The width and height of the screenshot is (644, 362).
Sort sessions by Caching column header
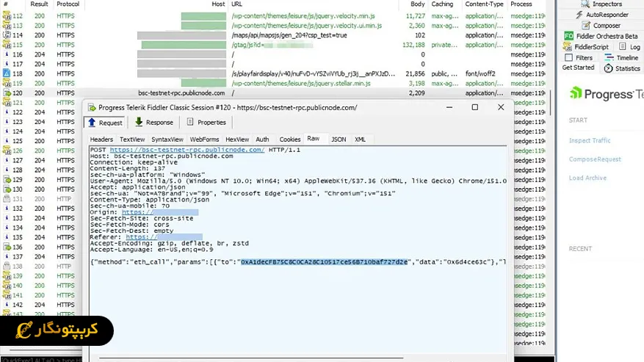[442, 4]
